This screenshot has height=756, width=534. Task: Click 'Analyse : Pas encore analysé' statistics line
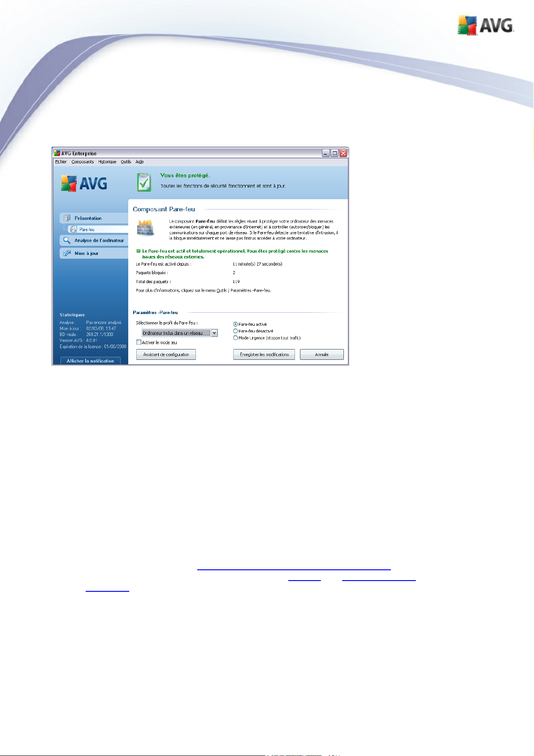point(91,323)
